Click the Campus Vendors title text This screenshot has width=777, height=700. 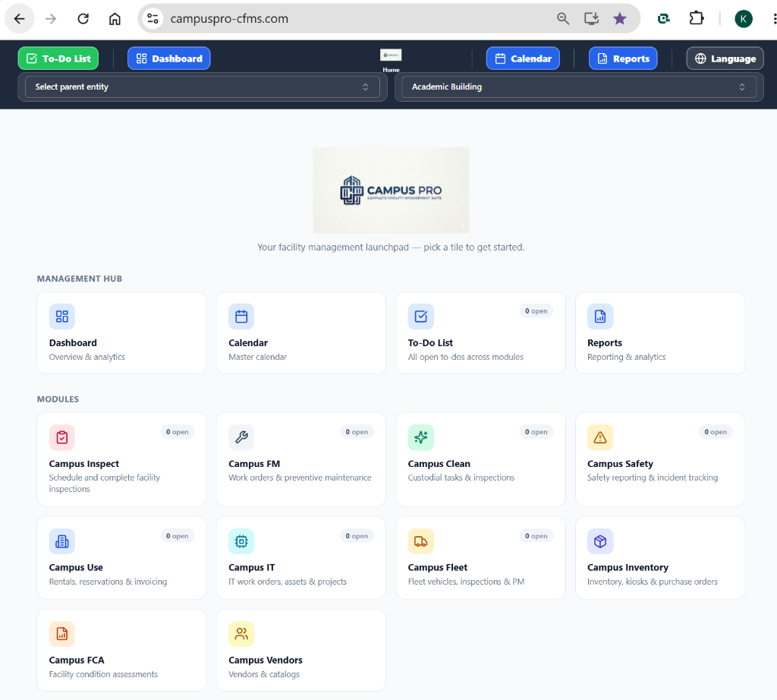pos(266,661)
